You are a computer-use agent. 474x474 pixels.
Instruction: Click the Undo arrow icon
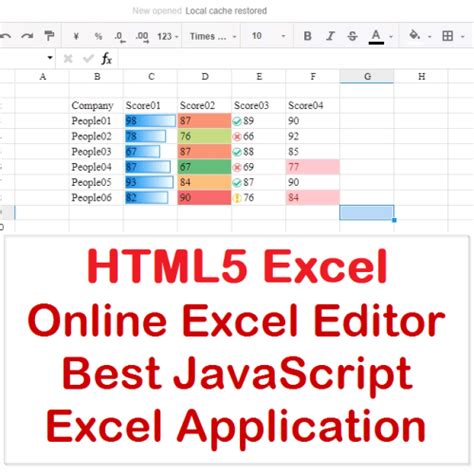click(x=5, y=36)
